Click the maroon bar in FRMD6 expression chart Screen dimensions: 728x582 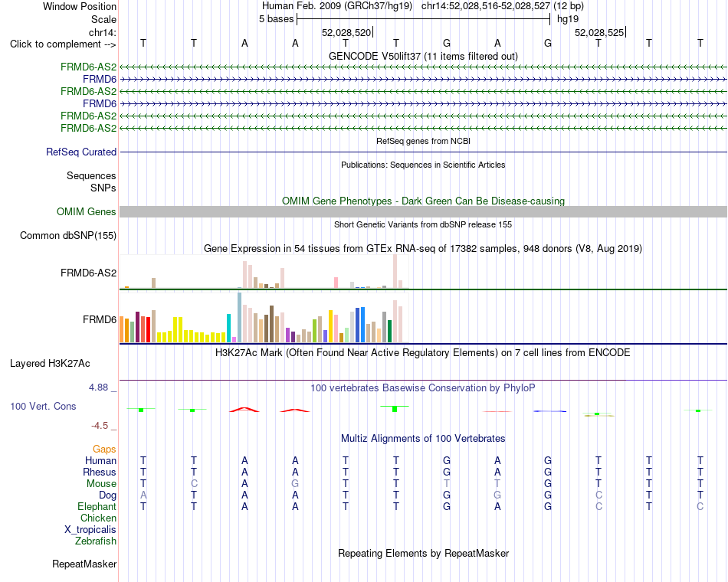(137, 327)
